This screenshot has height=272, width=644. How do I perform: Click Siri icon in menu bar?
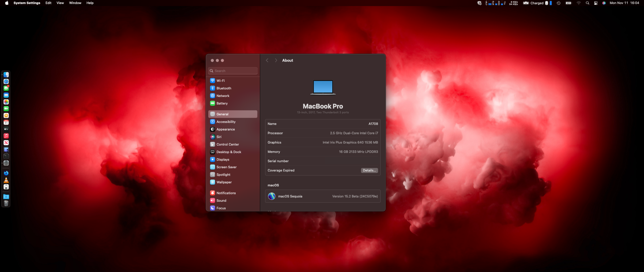604,3
